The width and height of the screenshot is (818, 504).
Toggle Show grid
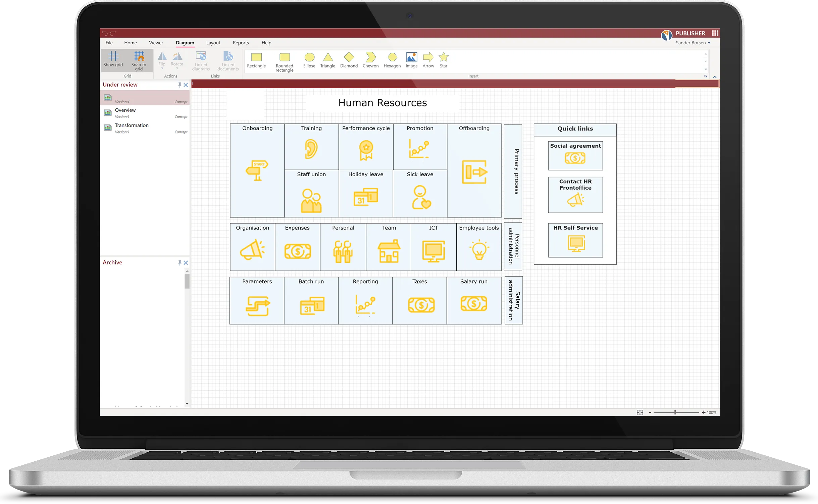(x=113, y=59)
